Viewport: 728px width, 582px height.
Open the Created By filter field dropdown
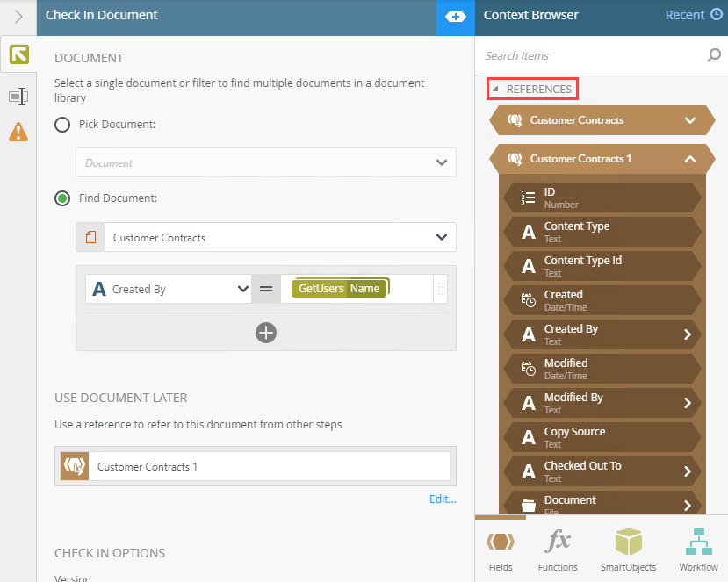click(243, 289)
